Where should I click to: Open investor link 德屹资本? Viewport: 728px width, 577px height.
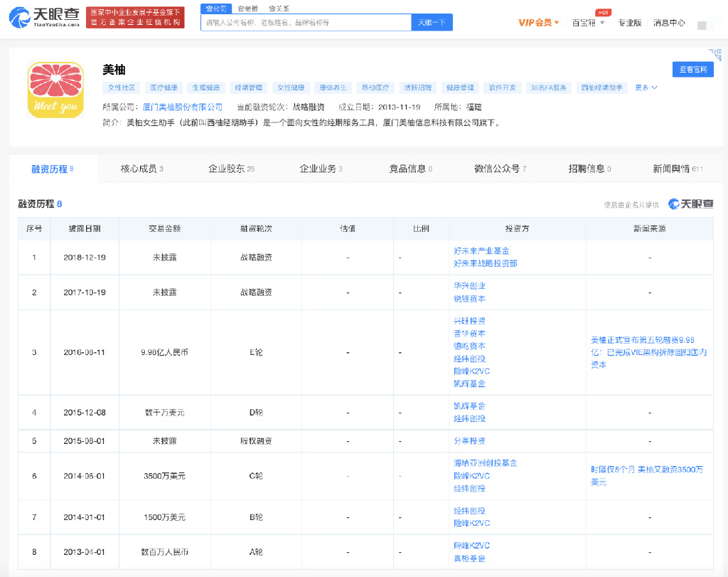[469, 346]
